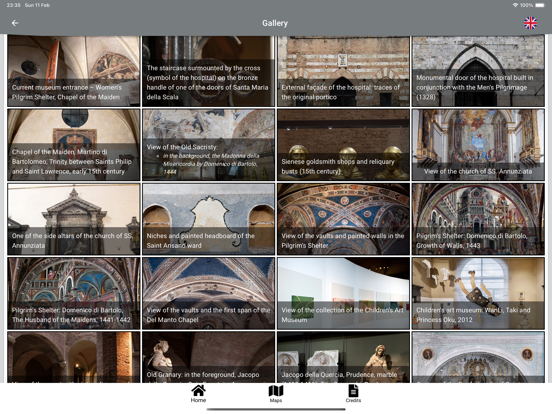Open Domenico di Bartolo Growth of Walls

tap(478, 219)
